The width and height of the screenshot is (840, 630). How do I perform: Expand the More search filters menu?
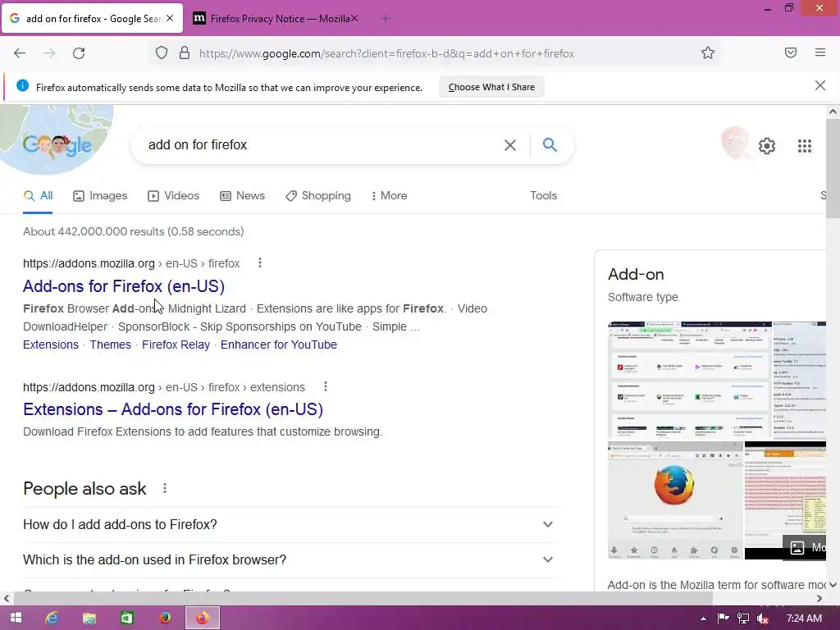390,196
